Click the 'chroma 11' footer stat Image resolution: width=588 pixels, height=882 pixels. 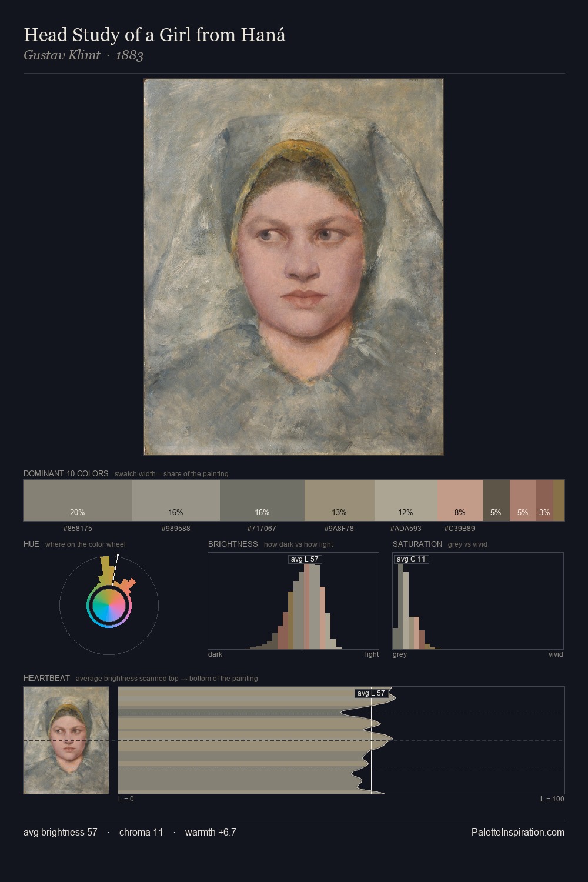pos(141,832)
